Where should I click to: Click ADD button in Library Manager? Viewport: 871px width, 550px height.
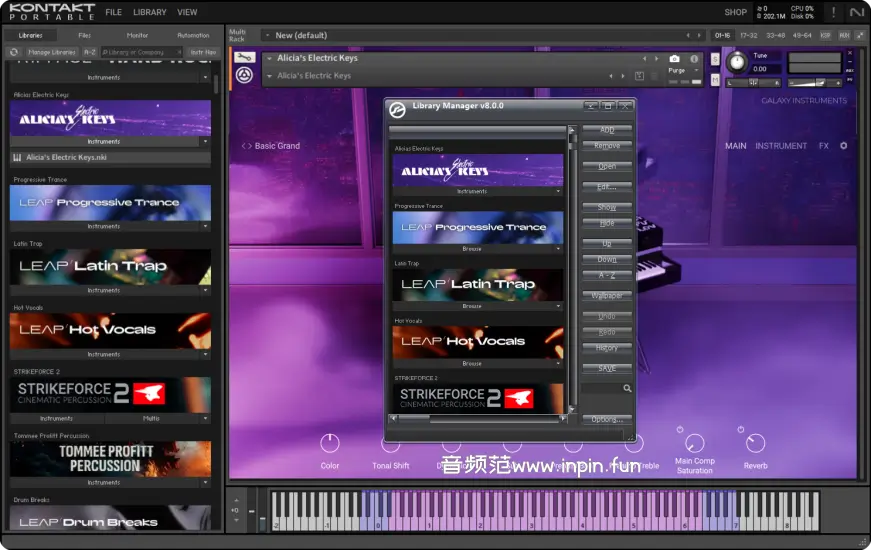click(607, 130)
